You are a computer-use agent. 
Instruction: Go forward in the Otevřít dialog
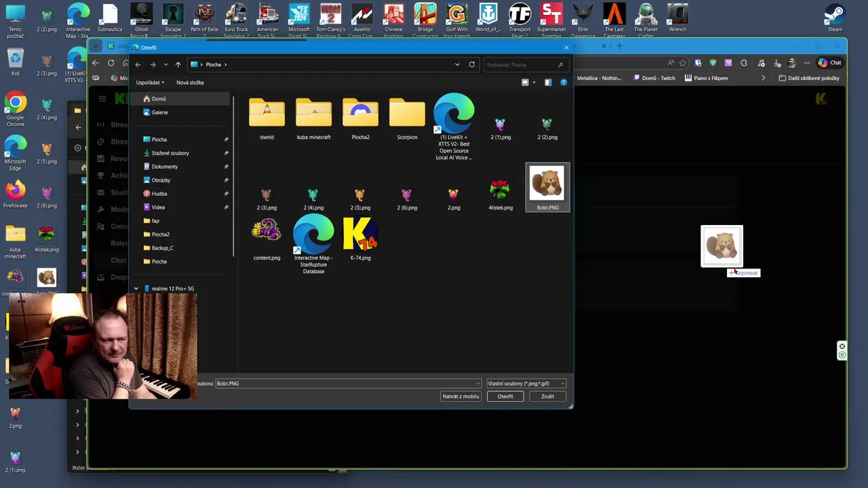pyautogui.click(x=153, y=64)
